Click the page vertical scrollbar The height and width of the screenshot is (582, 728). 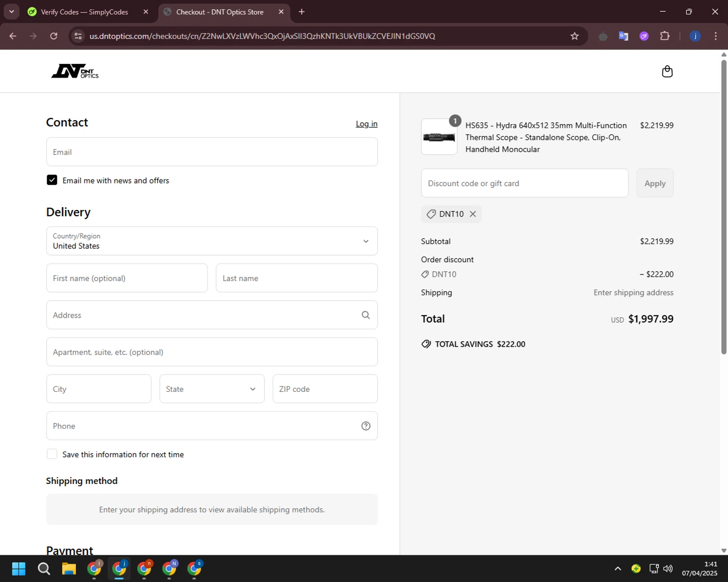point(724,206)
